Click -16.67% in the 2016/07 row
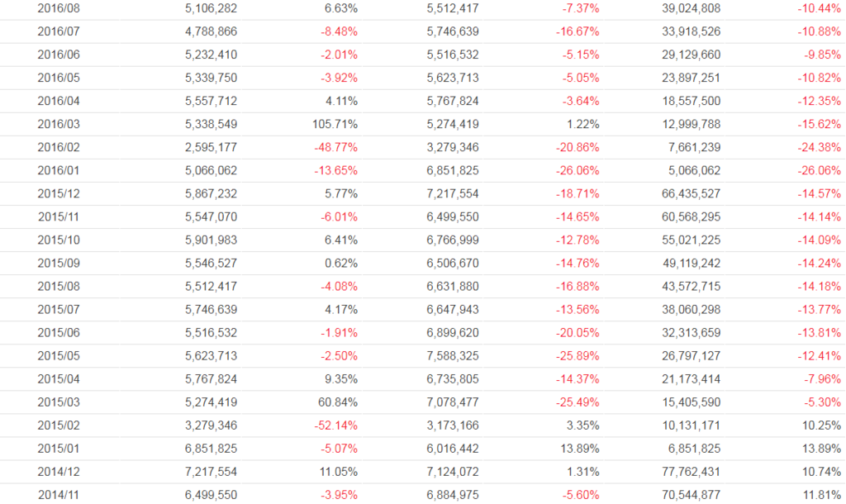This screenshot has height=504, width=846. click(574, 31)
